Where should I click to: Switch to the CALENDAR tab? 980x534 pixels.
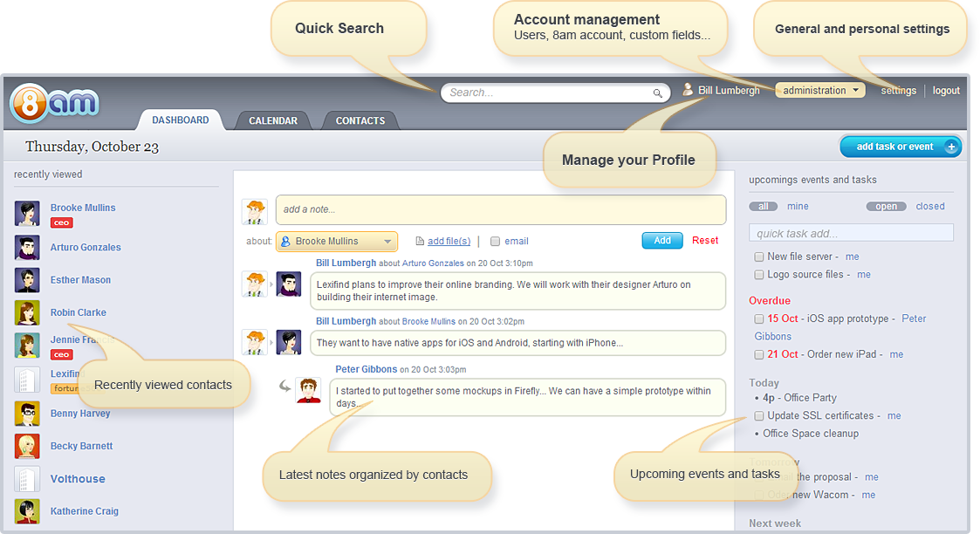tap(273, 120)
